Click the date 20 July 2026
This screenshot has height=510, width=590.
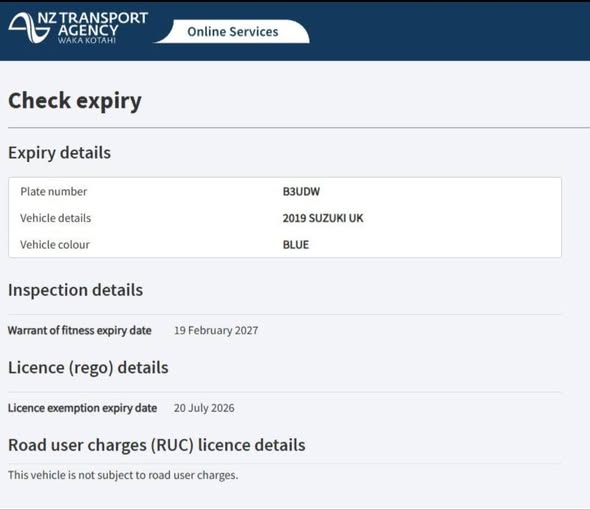point(204,408)
